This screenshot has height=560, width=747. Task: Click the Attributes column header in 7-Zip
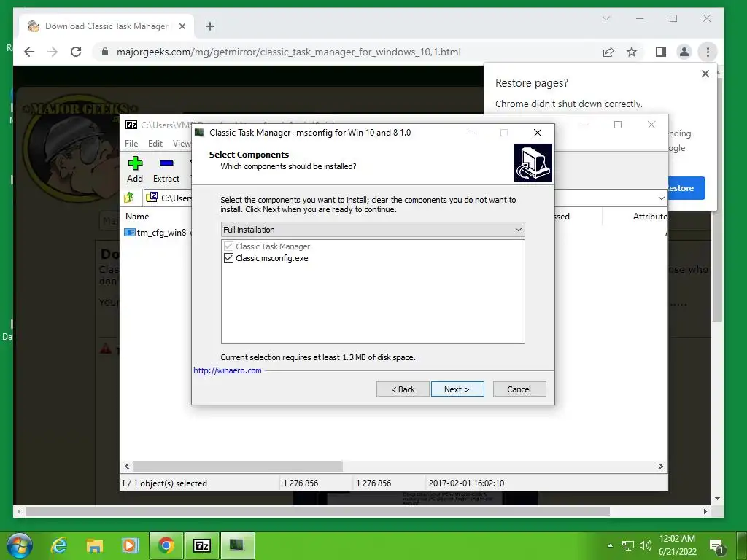[x=650, y=216]
